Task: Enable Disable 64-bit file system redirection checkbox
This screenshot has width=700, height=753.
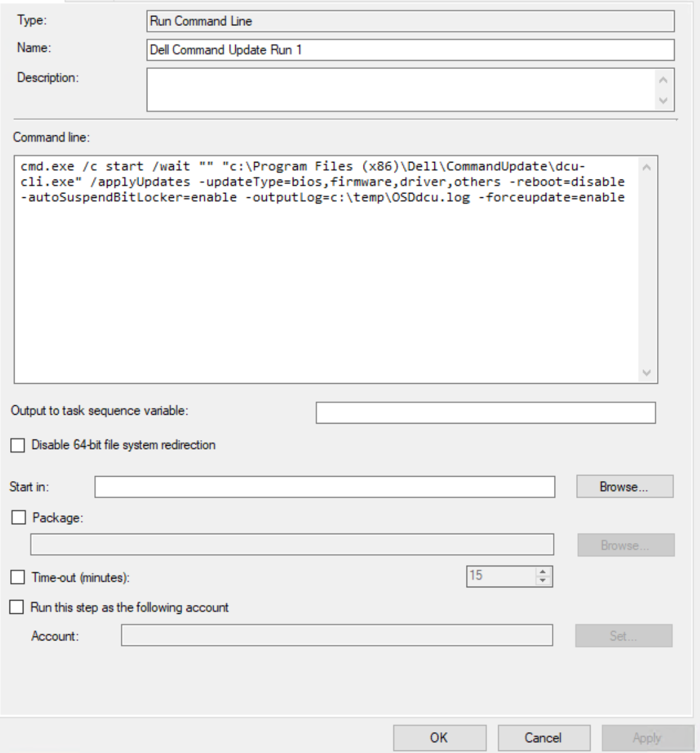Action: 18,445
